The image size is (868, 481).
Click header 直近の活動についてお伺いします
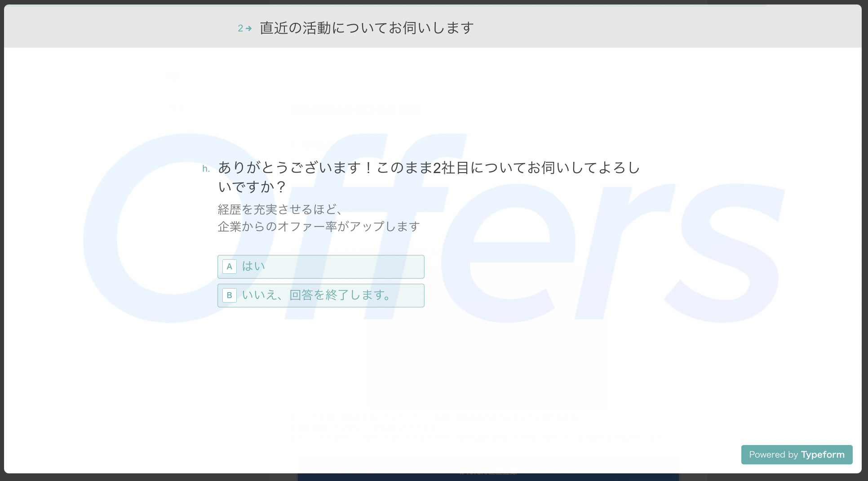pyautogui.click(x=367, y=28)
